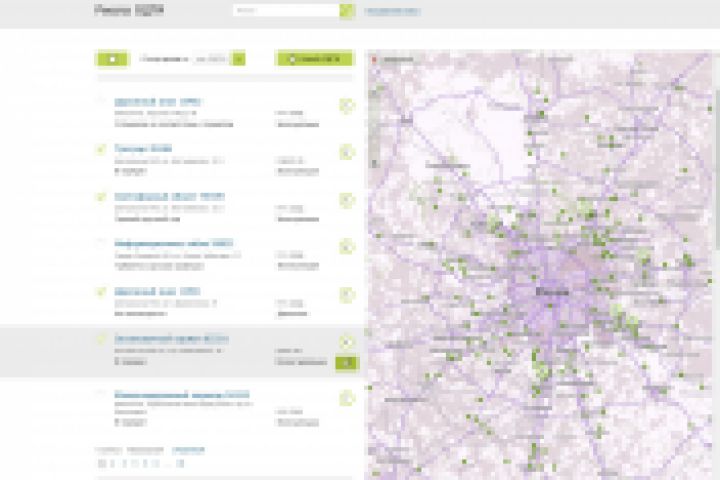The image size is (720, 480).
Task: Focus the search field in the header
Action: [x=287, y=10]
